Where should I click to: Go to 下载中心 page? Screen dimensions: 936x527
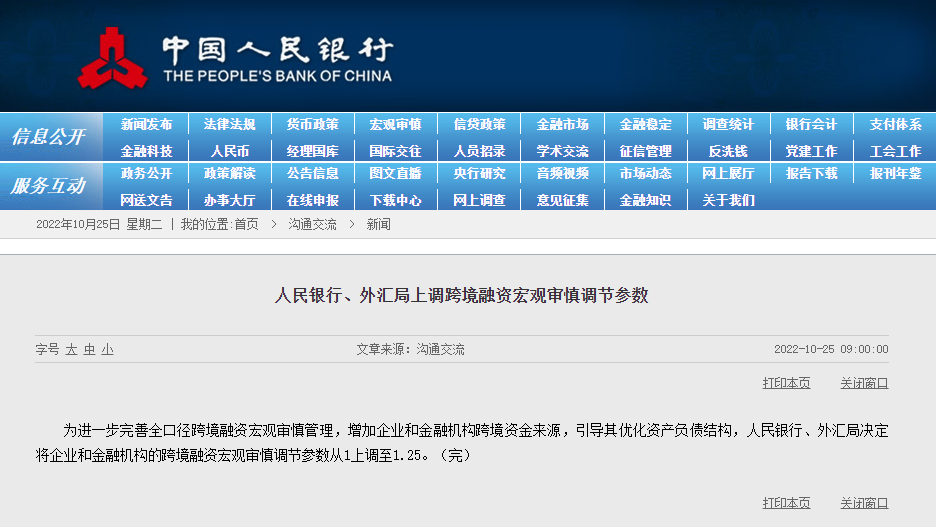tap(395, 200)
